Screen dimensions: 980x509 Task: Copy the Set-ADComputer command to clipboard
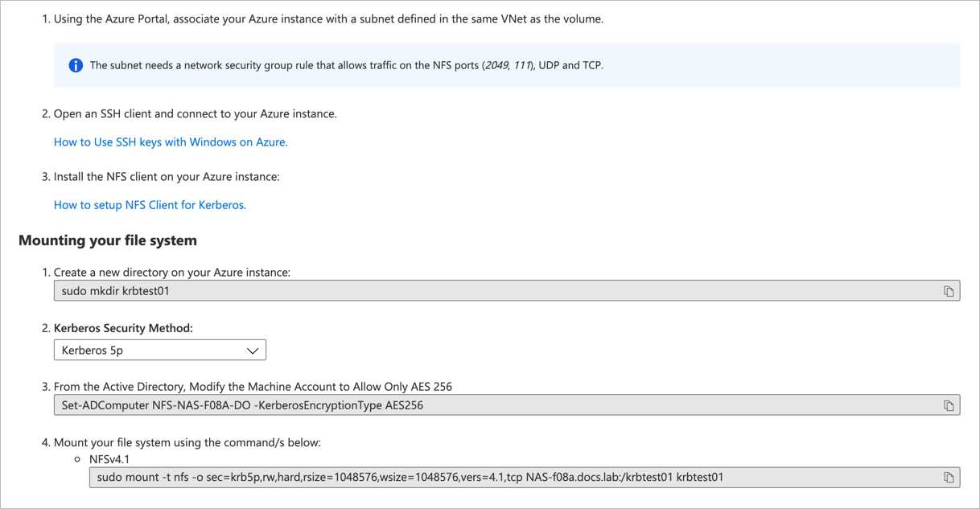coord(950,404)
